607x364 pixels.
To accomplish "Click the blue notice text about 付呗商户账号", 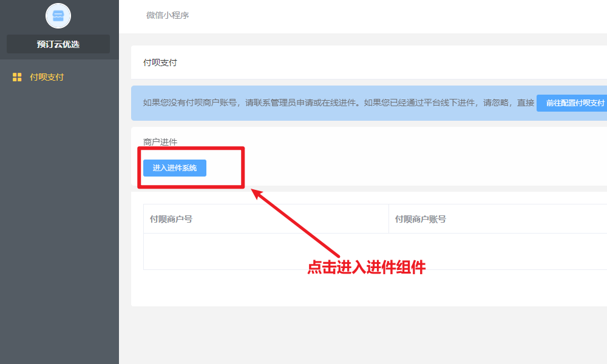I will [x=338, y=103].
